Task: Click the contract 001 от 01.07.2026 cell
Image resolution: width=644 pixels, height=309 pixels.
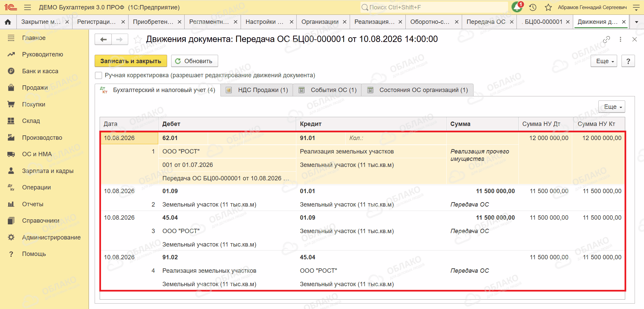Action: 227,165
